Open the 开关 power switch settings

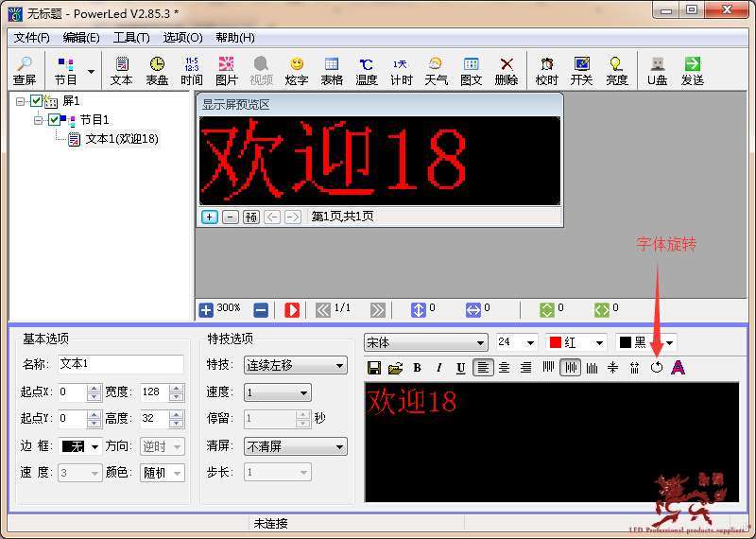click(x=581, y=71)
